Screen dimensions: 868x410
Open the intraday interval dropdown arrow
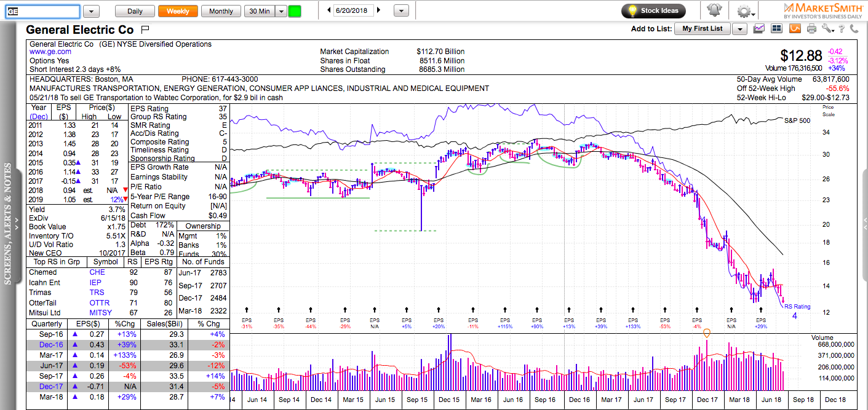(281, 11)
